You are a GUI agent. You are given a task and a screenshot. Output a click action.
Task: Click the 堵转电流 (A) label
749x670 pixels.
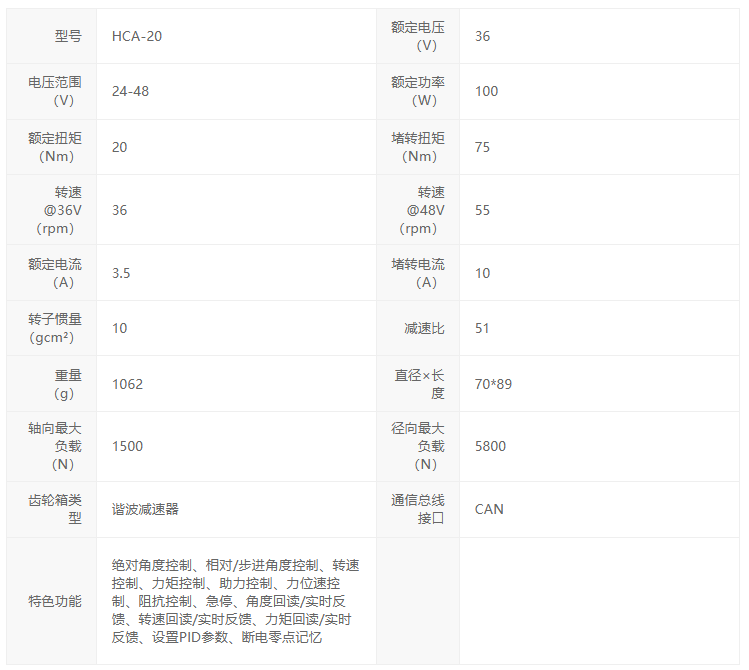(418, 273)
